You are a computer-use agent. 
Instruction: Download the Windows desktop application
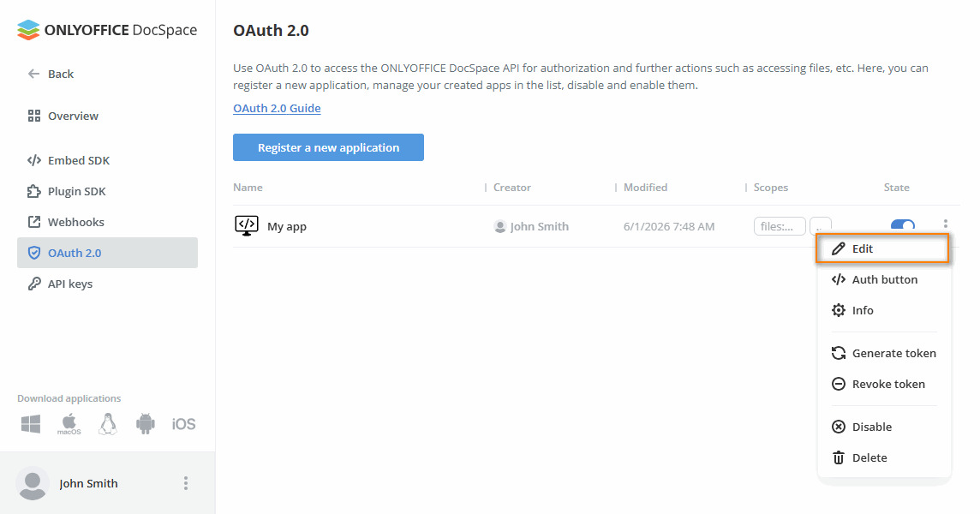[x=31, y=424]
